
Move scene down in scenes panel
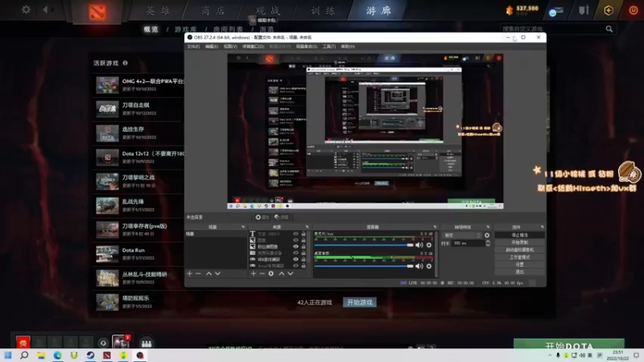click(217, 274)
